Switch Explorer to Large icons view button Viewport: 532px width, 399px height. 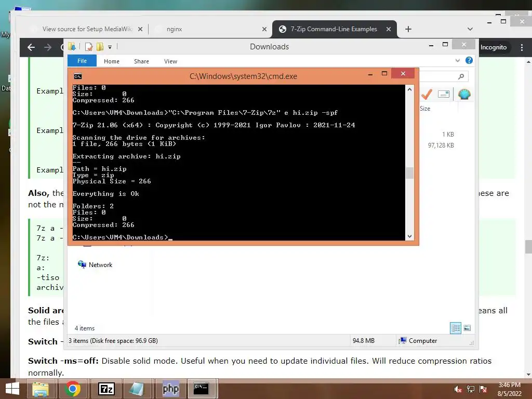(x=467, y=328)
